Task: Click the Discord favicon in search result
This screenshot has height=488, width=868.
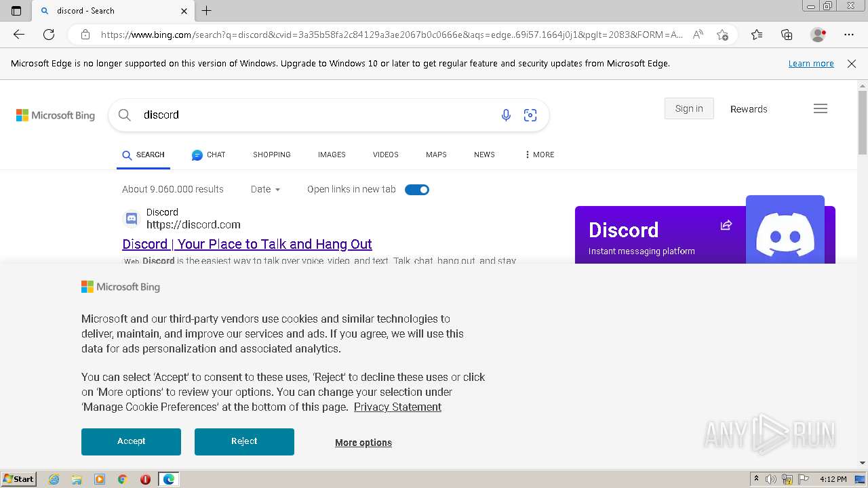Action: (x=132, y=219)
